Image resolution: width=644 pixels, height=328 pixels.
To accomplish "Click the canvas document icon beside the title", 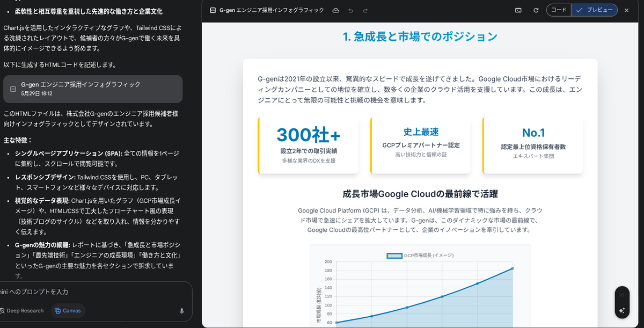I will 213,10.
